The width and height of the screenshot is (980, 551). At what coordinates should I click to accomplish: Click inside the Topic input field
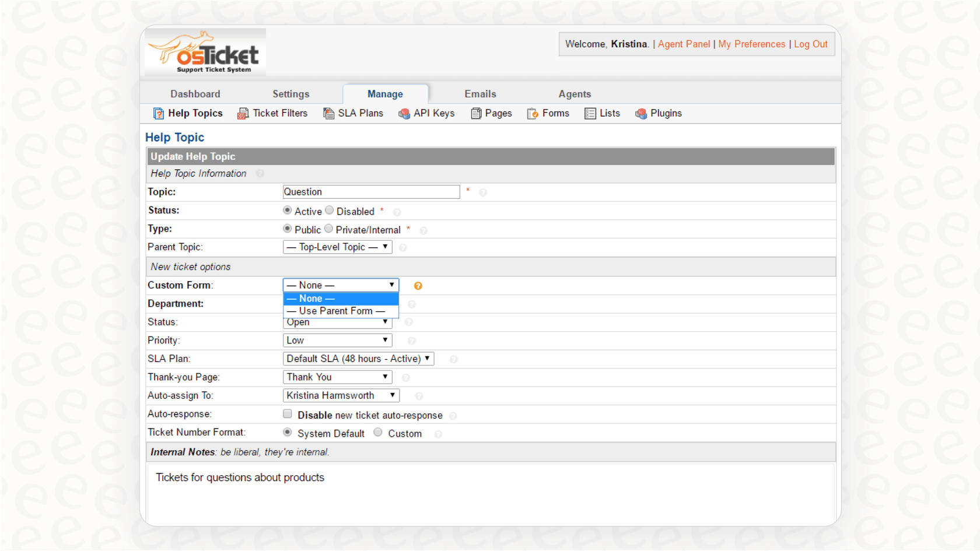(x=371, y=191)
